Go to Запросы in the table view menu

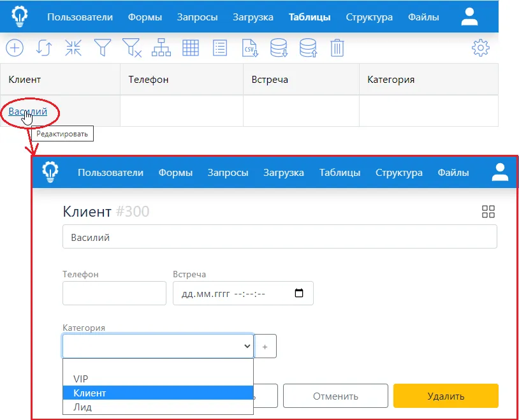pos(197,17)
